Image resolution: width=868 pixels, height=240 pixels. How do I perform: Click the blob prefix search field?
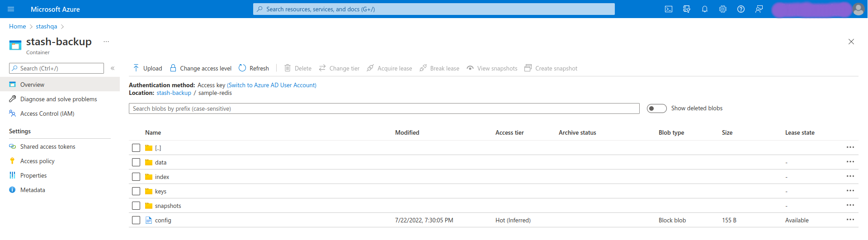[384, 108]
